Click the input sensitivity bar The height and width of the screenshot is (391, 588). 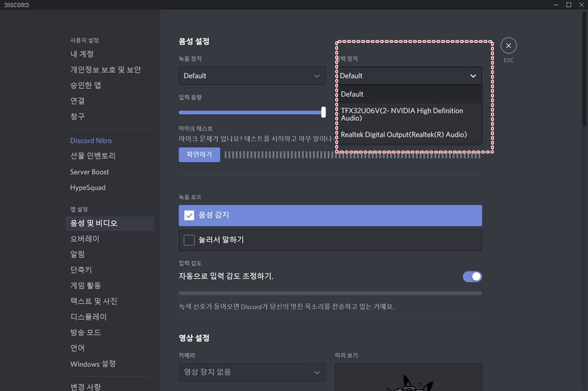point(330,293)
